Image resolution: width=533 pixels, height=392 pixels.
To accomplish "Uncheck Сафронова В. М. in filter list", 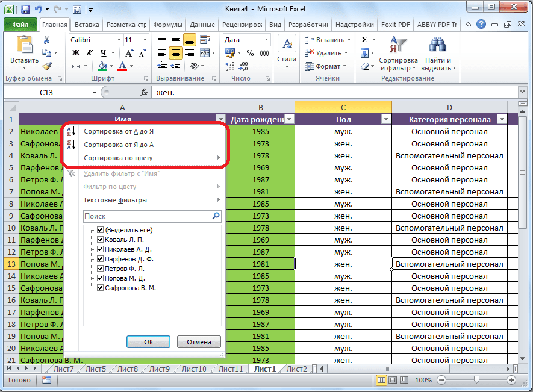I will click(x=100, y=288).
